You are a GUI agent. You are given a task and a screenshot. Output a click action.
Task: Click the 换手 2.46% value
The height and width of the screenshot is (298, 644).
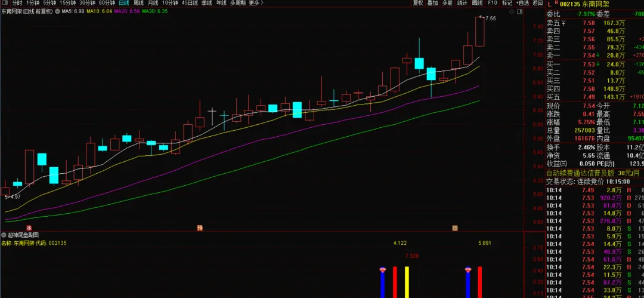click(x=586, y=148)
